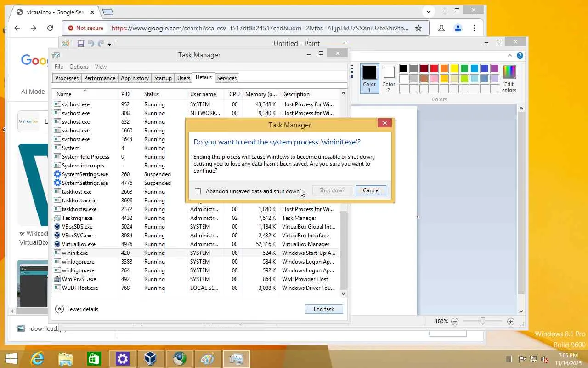Switch to VirtualBox on the taskbar
This screenshot has width=588, height=368.
pos(151,359)
